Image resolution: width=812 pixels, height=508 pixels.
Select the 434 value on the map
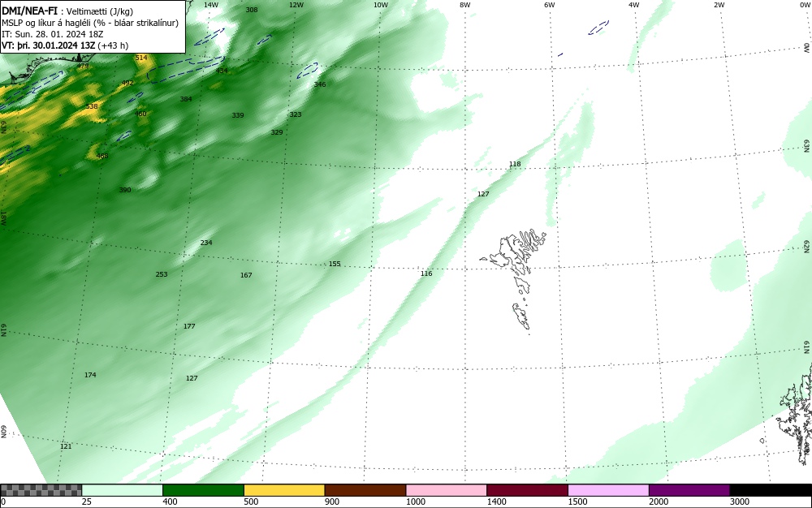pyautogui.click(x=222, y=71)
